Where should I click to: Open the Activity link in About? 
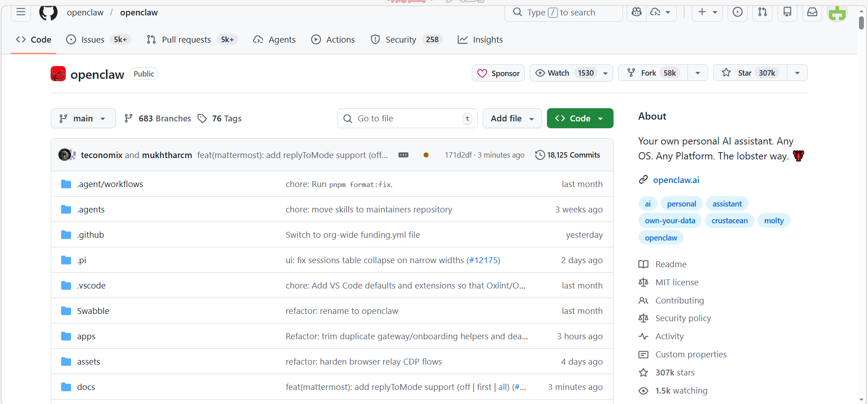coord(670,336)
